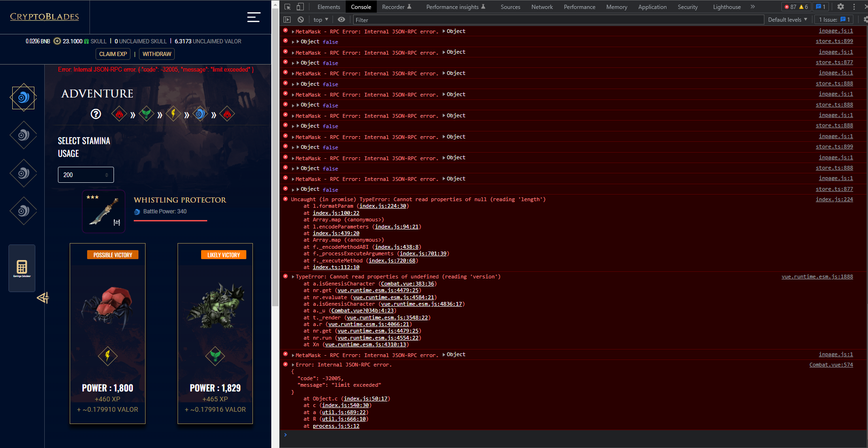Select the fire element icon in the quest chain
This screenshot has width=868, height=448.
coord(119,114)
